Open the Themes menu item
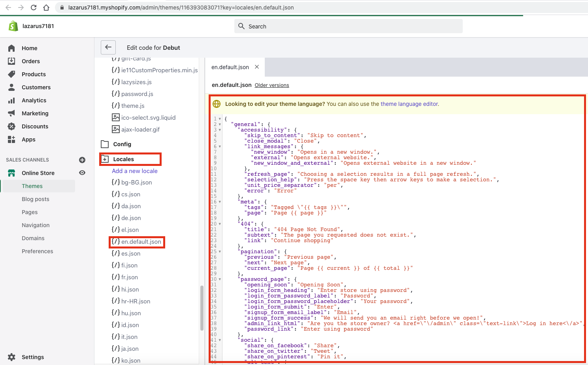The height and width of the screenshot is (365, 588). (32, 186)
